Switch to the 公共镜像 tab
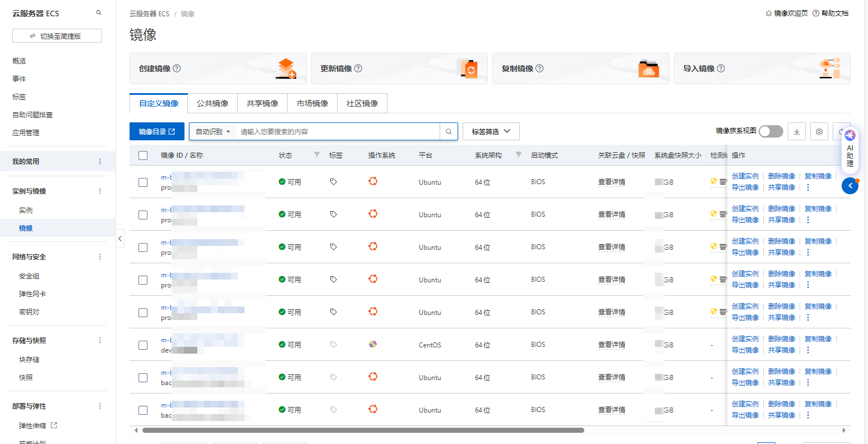This screenshot has width=868, height=444. (x=213, y=103)
